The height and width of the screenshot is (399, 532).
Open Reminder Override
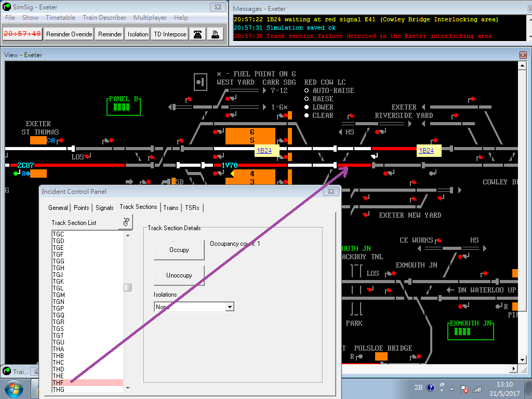pos(69,34)
